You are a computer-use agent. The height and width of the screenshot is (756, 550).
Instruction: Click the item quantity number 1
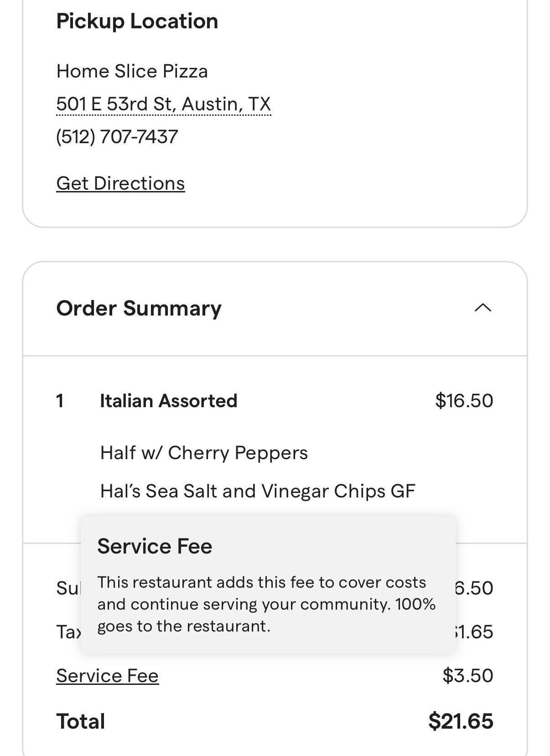(x=60, y=401)
